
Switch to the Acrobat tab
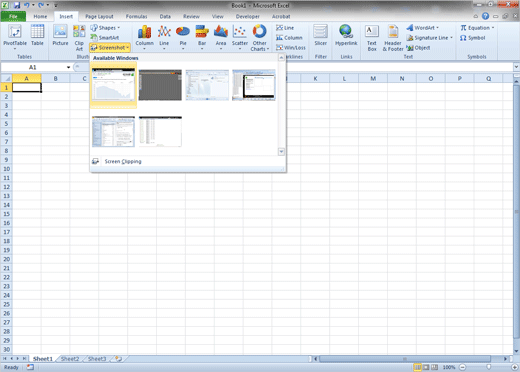[x=281, y=16]
